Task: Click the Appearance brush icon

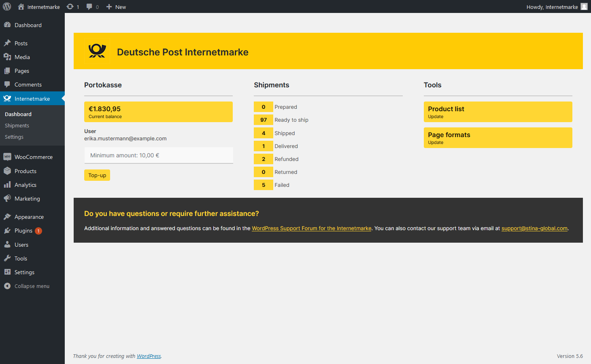Action: click(7, 216)
